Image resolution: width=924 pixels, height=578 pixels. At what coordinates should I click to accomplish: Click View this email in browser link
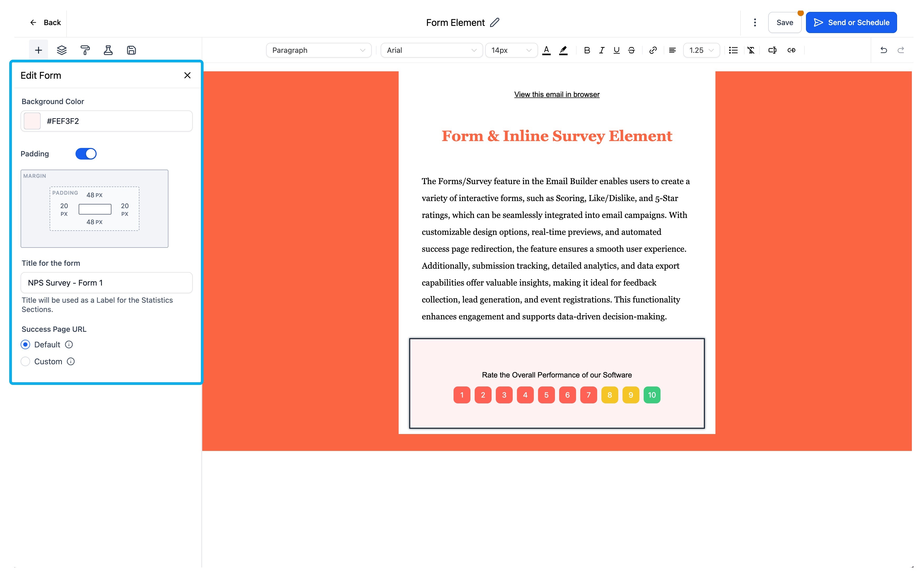(557, 94)
